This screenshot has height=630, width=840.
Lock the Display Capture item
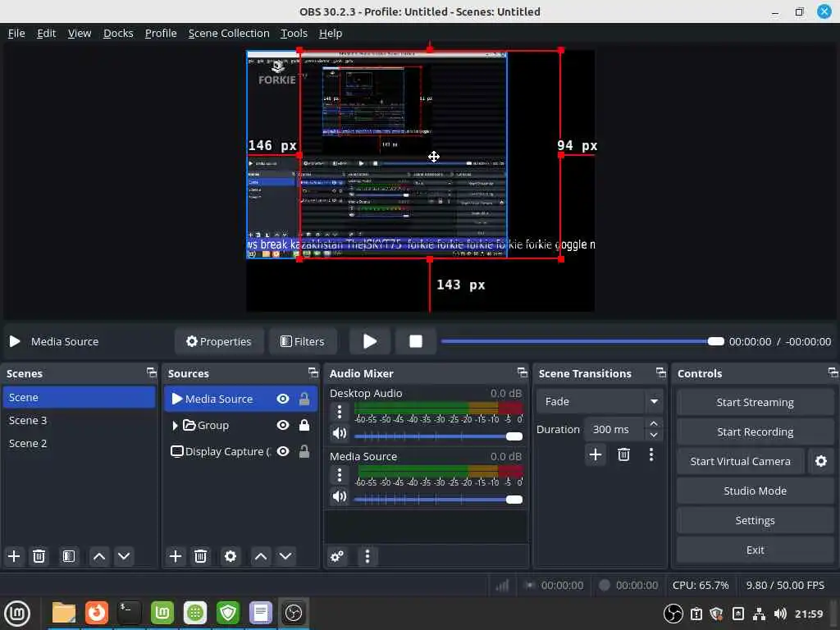click(x=304, y=451)
